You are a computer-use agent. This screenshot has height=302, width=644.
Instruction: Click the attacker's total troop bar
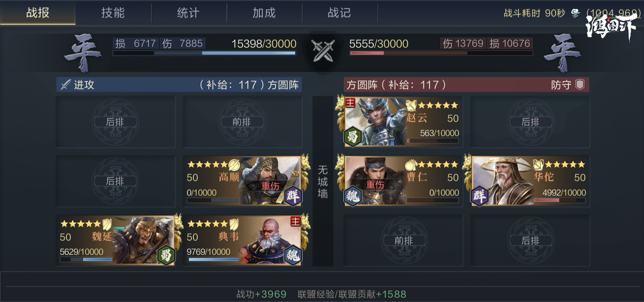[204, 53]
